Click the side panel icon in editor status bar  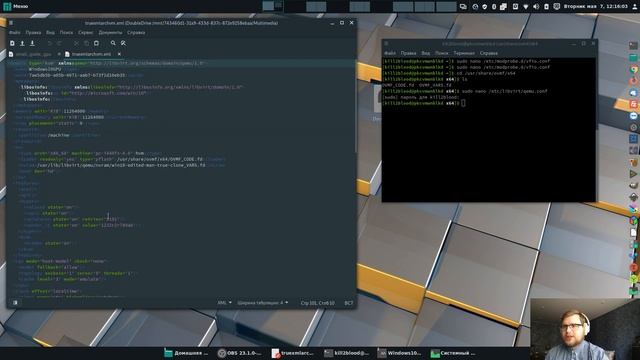click(15, 303)
